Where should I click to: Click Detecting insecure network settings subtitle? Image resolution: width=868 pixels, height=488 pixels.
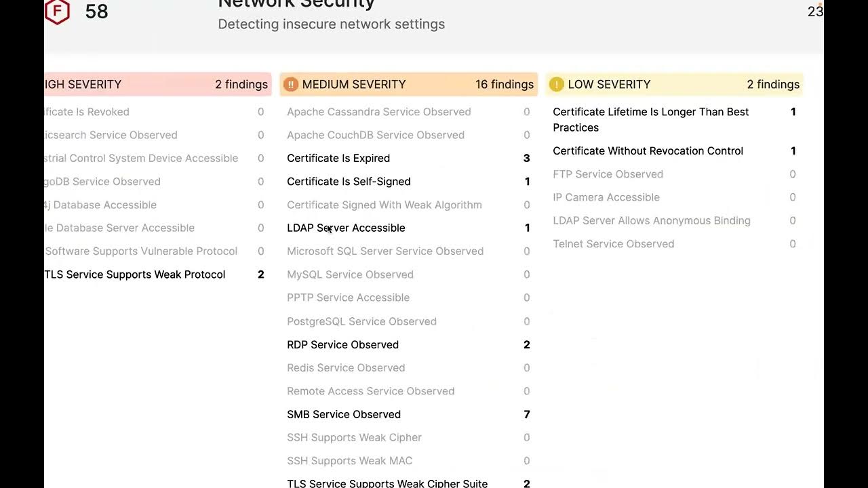pyautogui.click(x=331, y=24)
